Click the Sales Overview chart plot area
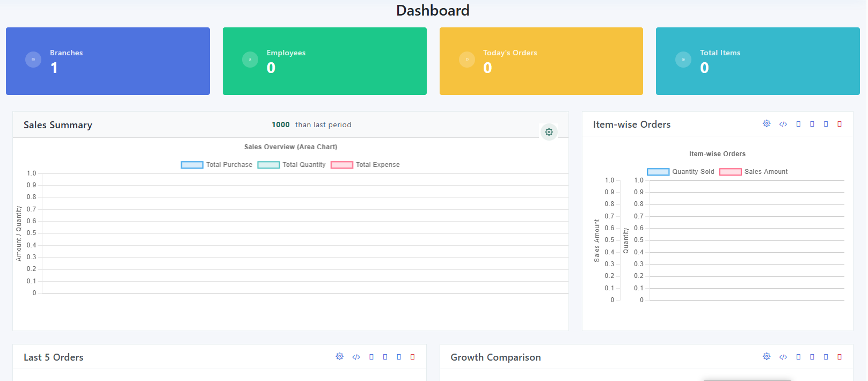This screenshot has height=381, width=868. (x=305, y=233)
